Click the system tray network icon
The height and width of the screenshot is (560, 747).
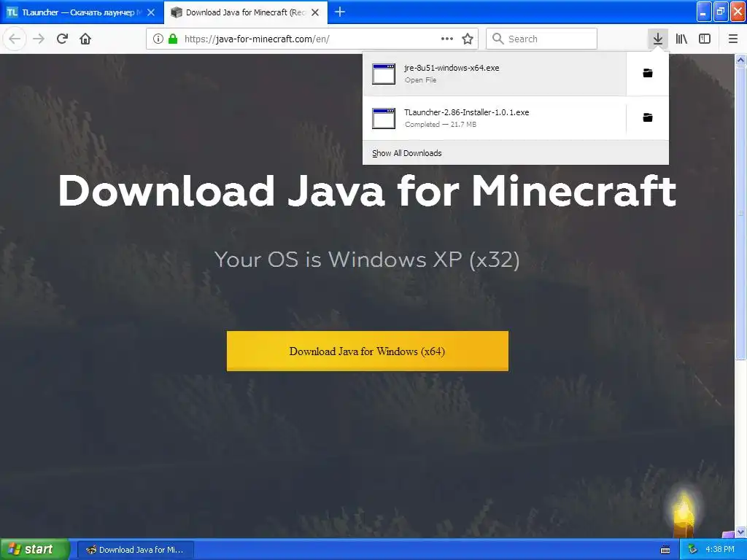point(692,550)
